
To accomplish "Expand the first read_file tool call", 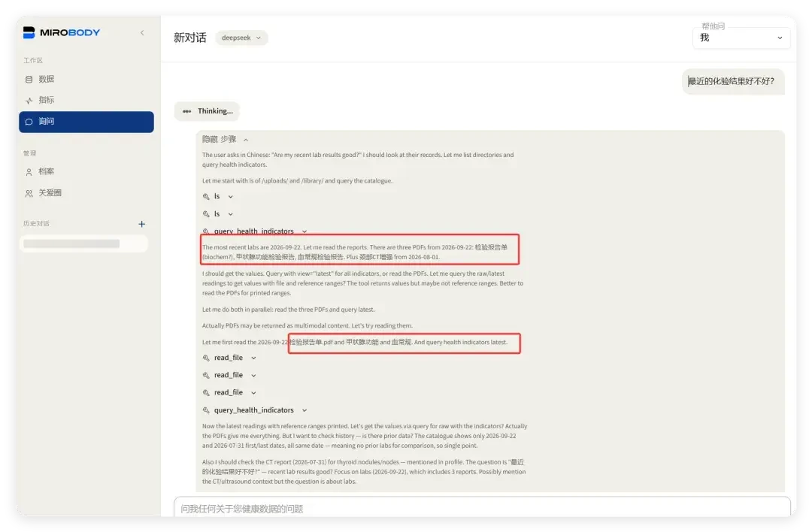I will [x=229, y=358].
